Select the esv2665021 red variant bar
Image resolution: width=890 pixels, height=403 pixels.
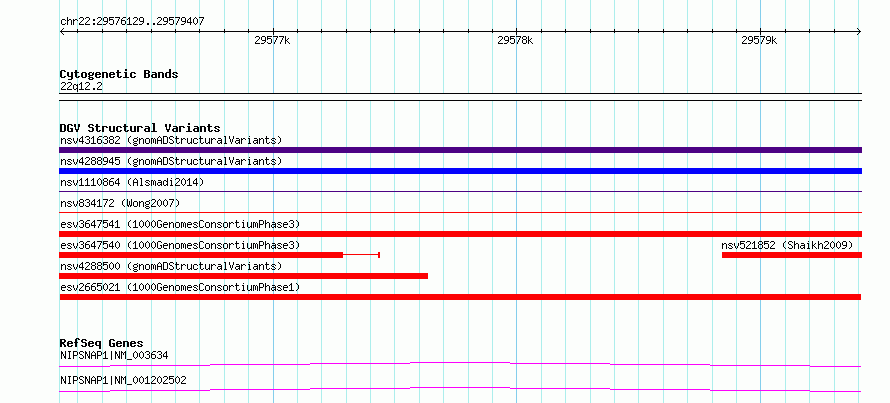click(460, 297)
